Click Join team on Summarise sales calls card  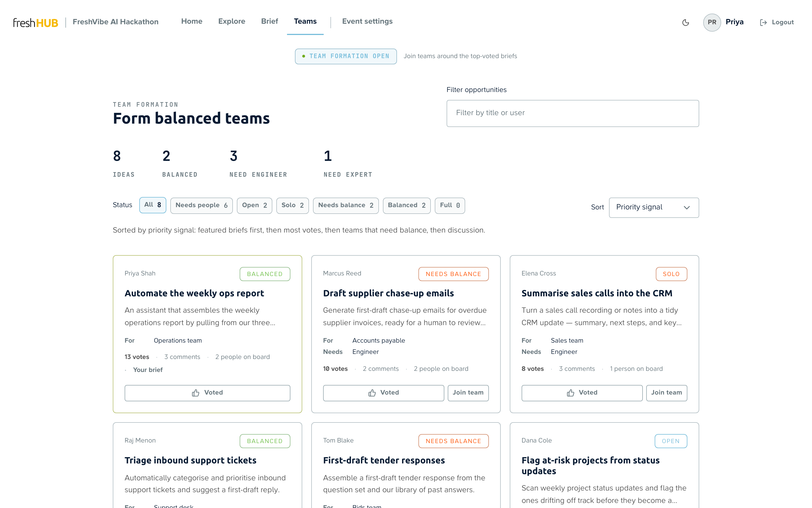click(x=667, y=393)
